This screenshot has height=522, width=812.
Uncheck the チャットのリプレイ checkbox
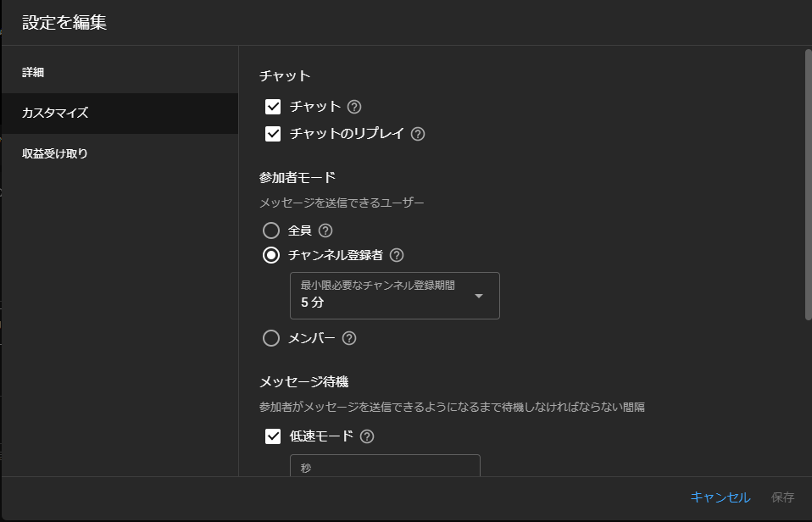point(273,134)
